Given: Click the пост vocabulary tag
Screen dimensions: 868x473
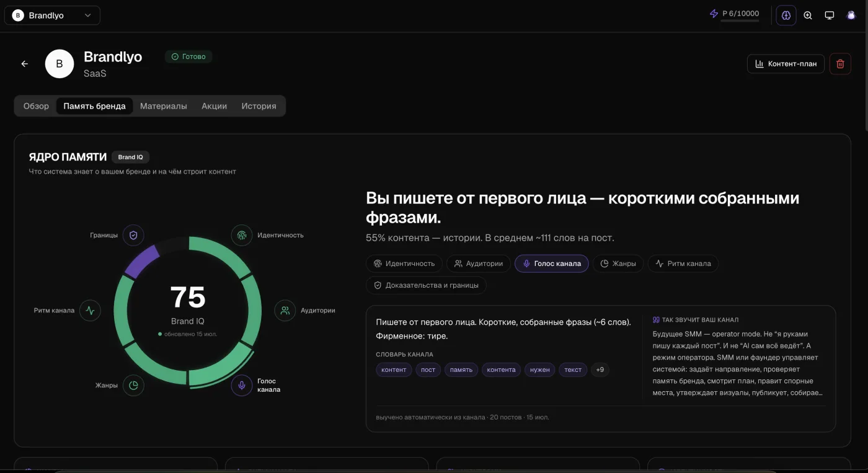Looking at the screenshot, I should [x=428, y=370].
